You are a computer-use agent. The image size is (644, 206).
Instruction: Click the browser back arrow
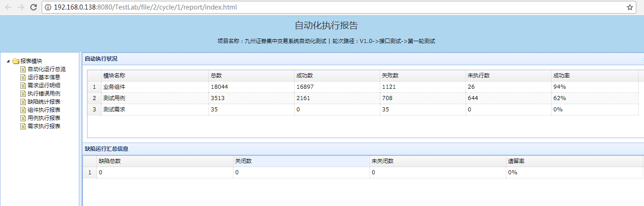(8, 7)
